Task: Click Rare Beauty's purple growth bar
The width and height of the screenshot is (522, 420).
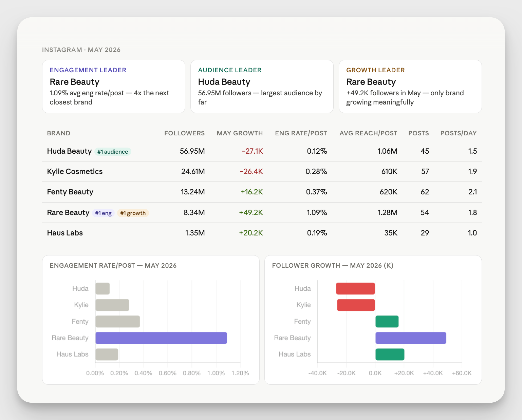Action: point(411,338)
